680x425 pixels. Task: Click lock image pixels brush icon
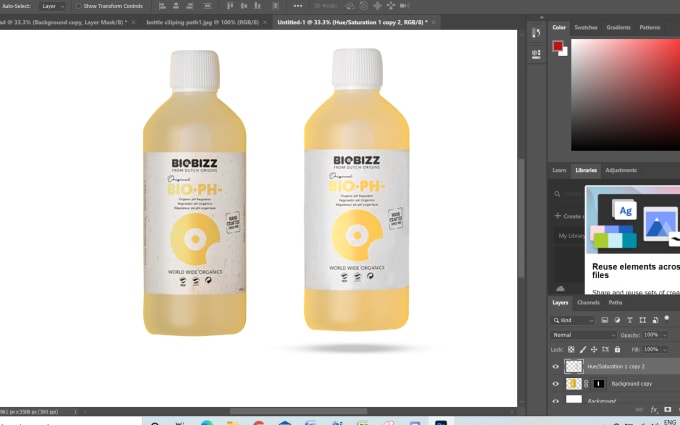point(583,349)
